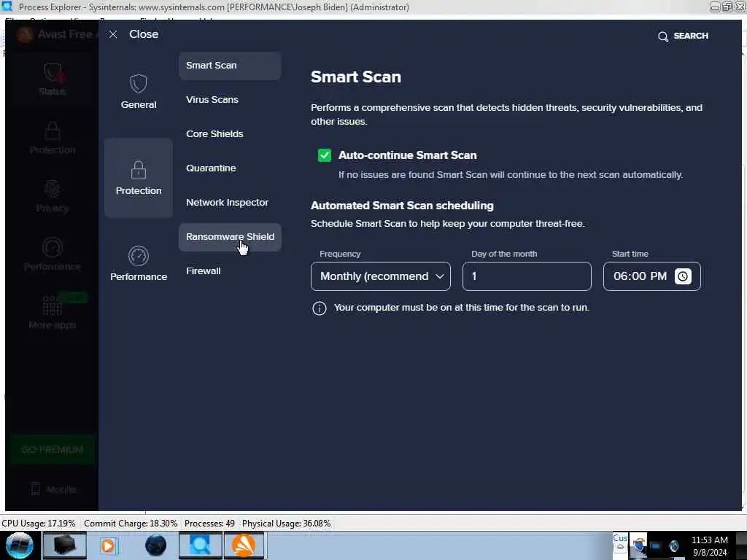This screenshot has height=560, width=747.
Task: Uncheck Auto-continue Smart Scan checkbox
Action: tap(325, 155)
